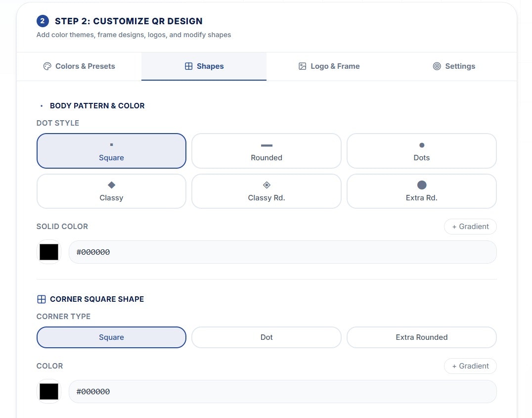Viewport: 532px width, 418px height.
Task: Select the Extra Rd. dot style
Action: pos(421,191)
